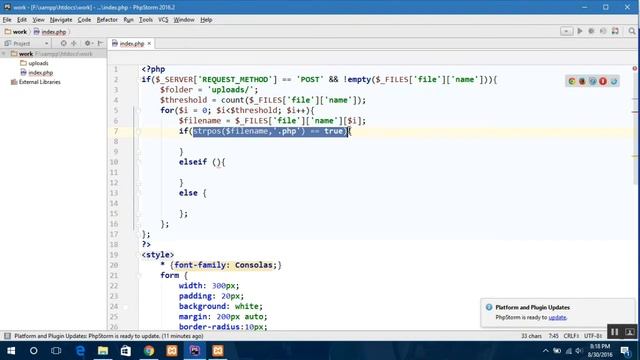Open first XAMPP icon on taskbar
The height and width of the screenshot is (360, 640).
coord(172,351)
